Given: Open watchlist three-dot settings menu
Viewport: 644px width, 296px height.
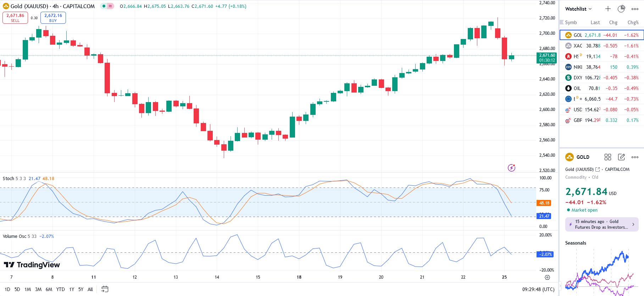Looking at the screenshot, I should pyautogui.click(x=635, y=9).
